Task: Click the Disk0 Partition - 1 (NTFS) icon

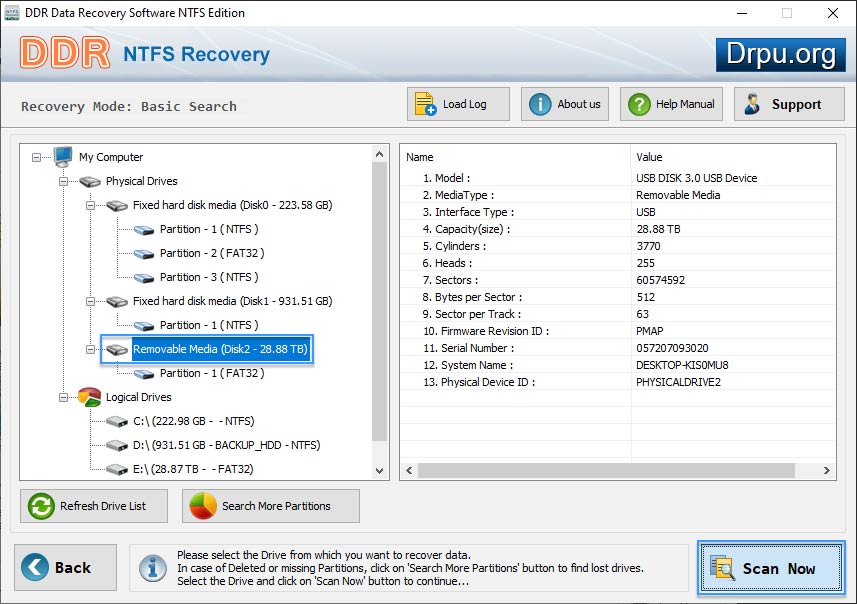Action: 144,230
